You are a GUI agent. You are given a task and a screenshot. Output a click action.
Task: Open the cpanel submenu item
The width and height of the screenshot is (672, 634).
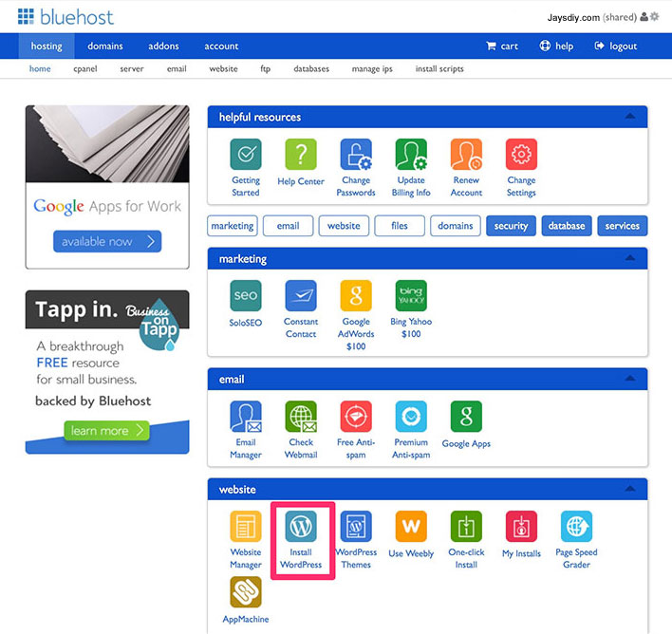84,69
